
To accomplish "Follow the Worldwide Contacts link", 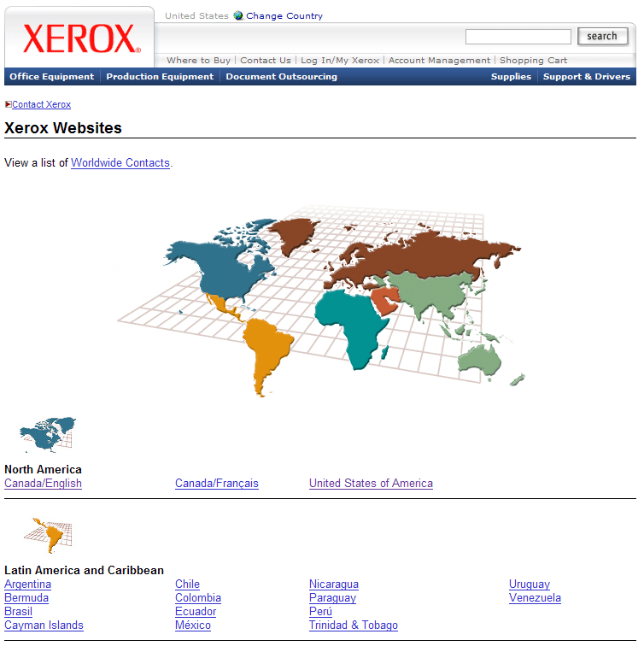I will click(x=120, y=162).
